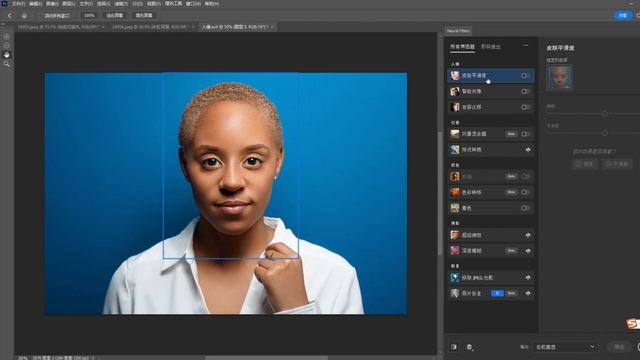Click the blue share button at top right

point(622,15)
